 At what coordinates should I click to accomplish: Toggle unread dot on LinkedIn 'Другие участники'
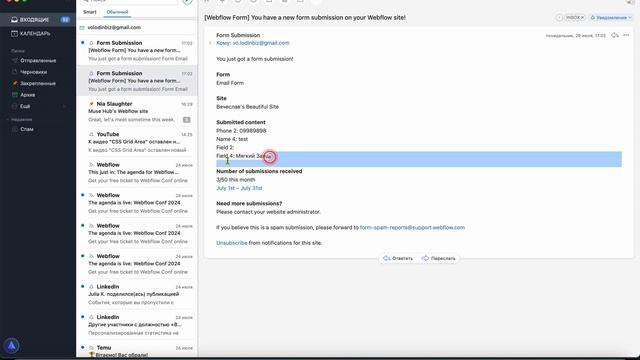82,317
